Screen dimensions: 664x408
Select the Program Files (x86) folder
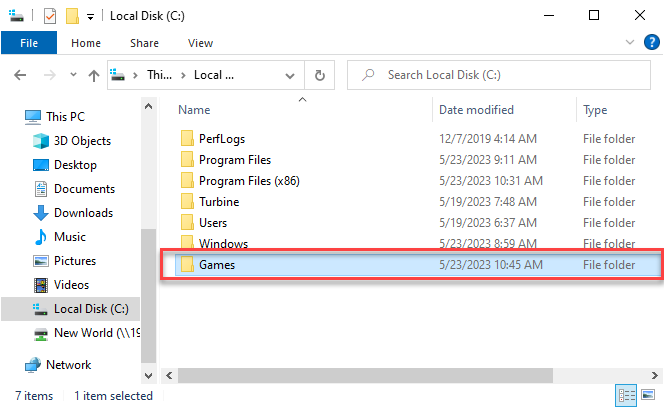[249, 181]
